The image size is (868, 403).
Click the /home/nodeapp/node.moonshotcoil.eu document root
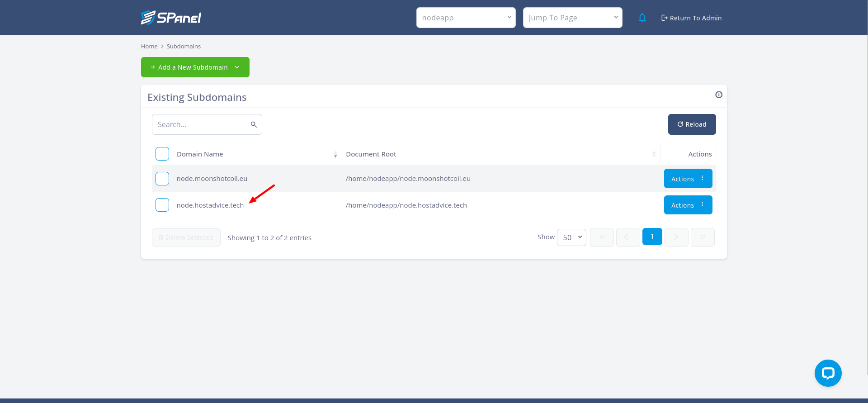click(408, 179)
